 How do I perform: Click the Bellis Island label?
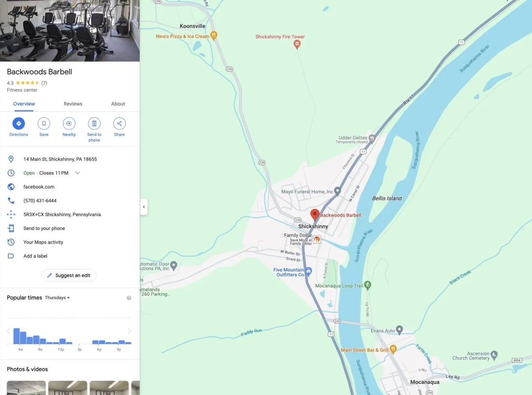pyautogui.click(x=387, y=198)
